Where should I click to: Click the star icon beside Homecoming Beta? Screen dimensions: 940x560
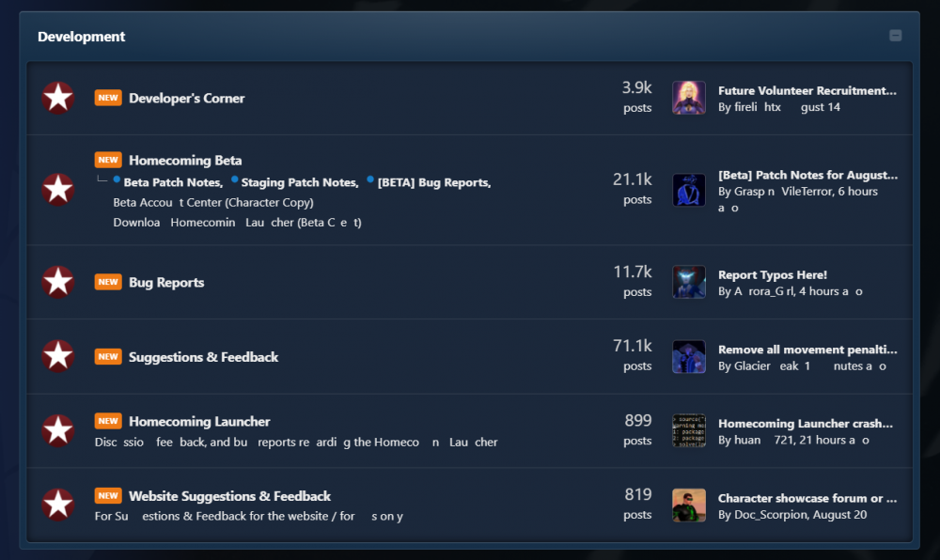click(58, 189)
